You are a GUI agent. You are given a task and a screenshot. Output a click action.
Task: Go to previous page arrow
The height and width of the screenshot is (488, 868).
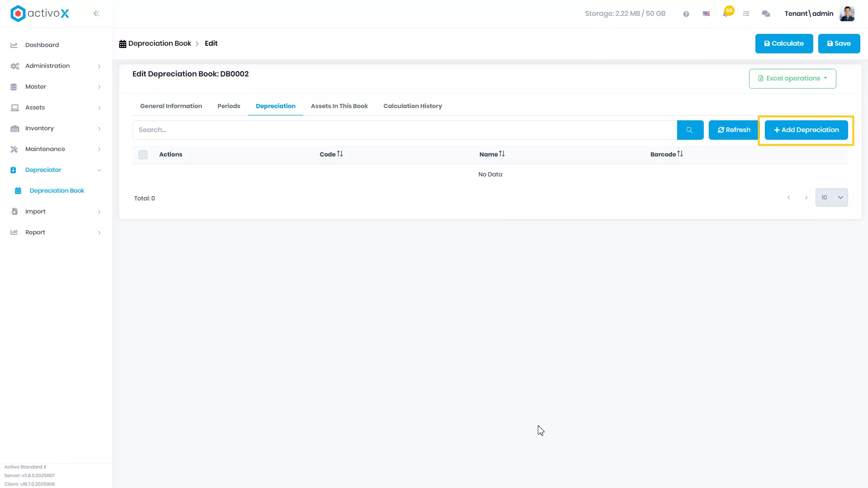click(x=788, y=198)
